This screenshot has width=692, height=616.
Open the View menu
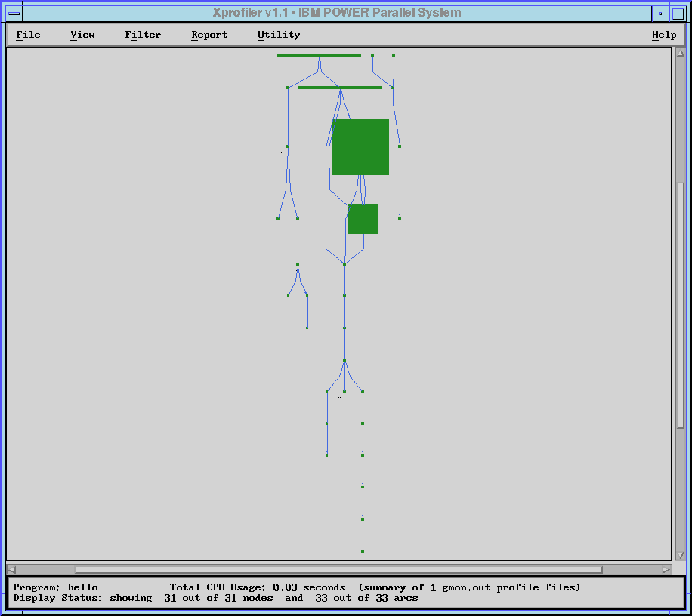[82, 35]
